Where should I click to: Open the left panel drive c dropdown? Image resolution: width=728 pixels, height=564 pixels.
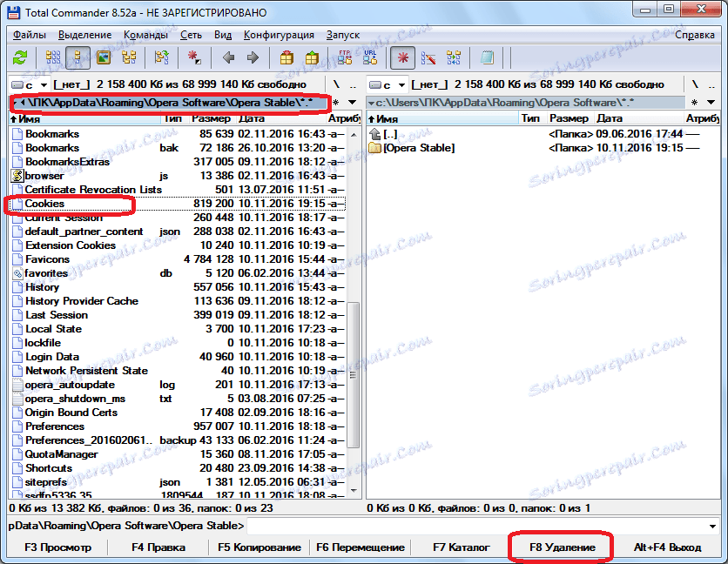coord(30,84)
